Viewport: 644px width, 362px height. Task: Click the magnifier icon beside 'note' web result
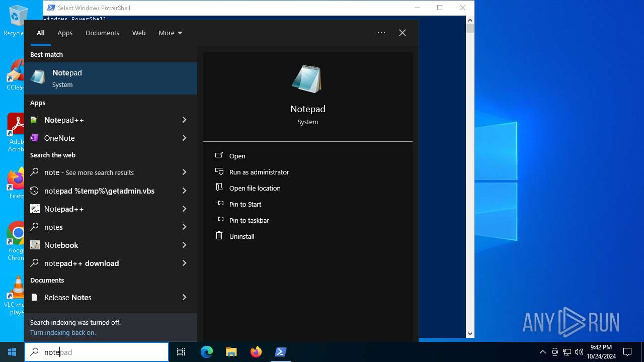coord(34,172)
